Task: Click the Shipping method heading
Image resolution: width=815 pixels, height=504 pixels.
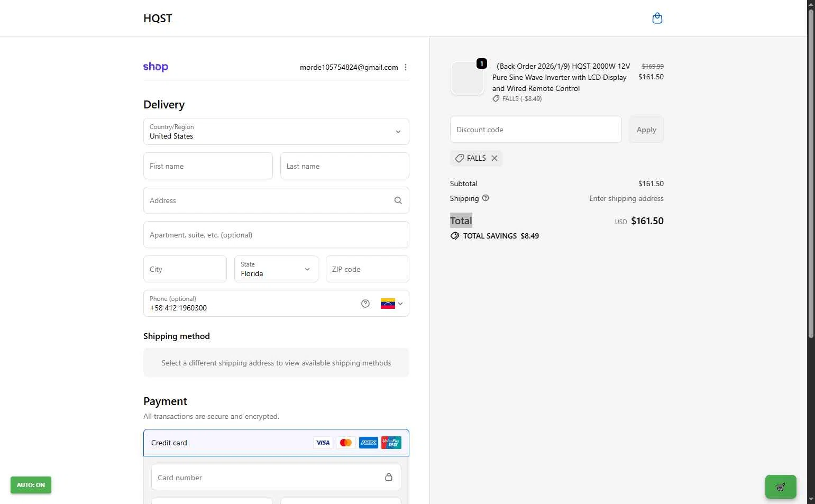Action: pyautogui.click(x=177, y=336)
